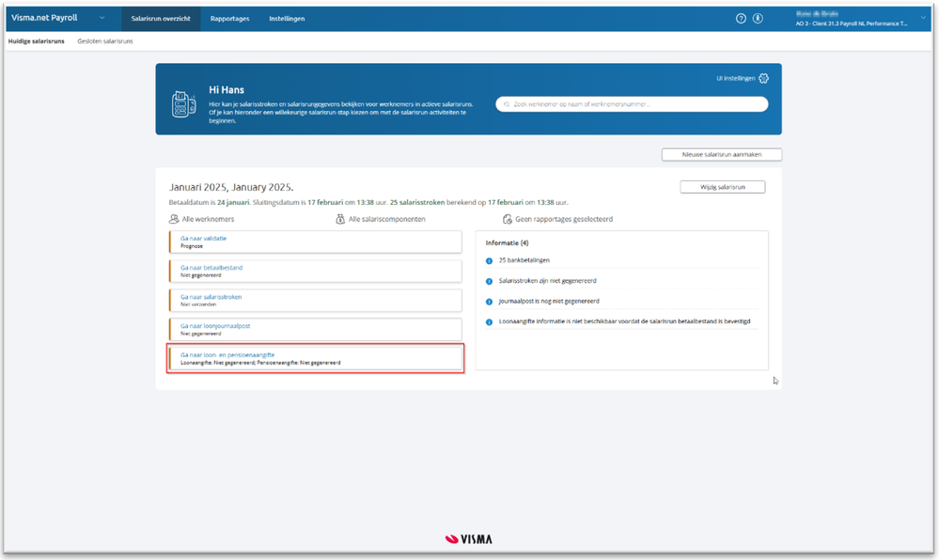Select the Huidige salarisruns subtab

click(x=36, y=41)
